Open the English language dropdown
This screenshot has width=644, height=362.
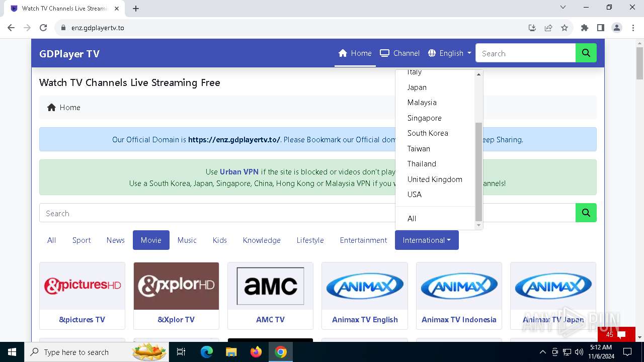tap(450, 53)
